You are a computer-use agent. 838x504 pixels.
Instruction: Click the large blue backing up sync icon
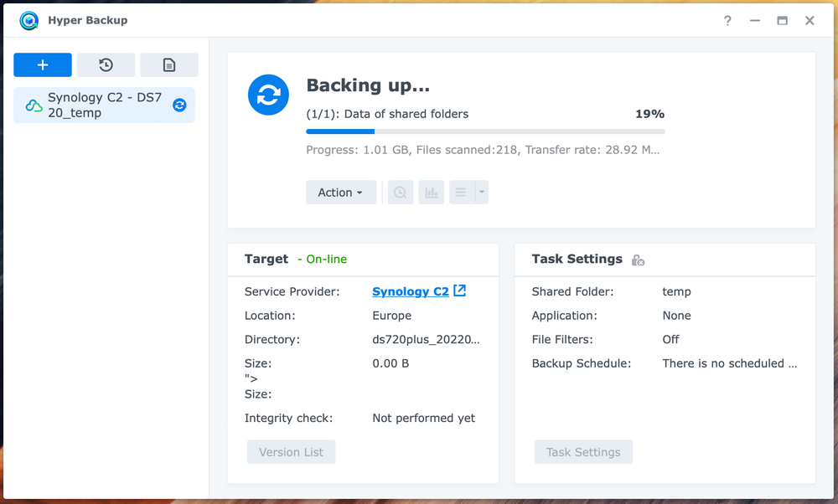[268, 95]
